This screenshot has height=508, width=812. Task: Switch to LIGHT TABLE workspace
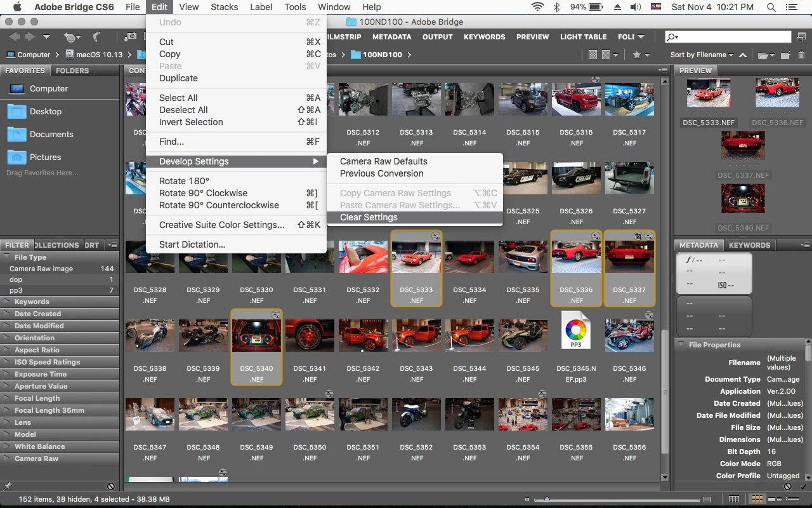point(583,37)
